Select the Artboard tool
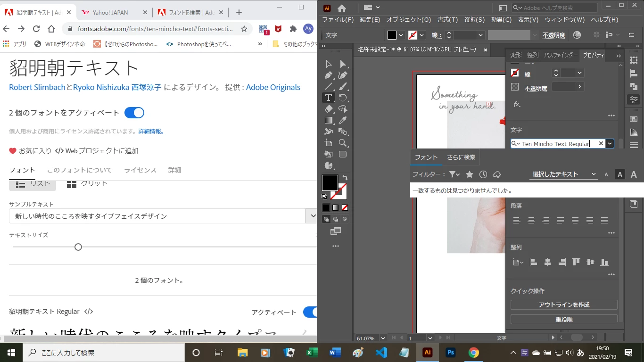Viewport: 644px width, 362px height. pos(329,143)
